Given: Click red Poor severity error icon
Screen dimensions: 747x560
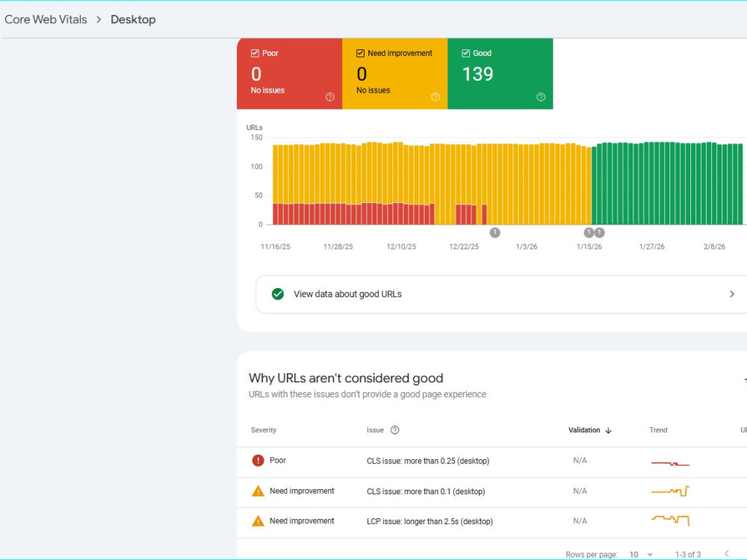Looking at the screenshot, I should pyautogui.click(x=258, y=461).
